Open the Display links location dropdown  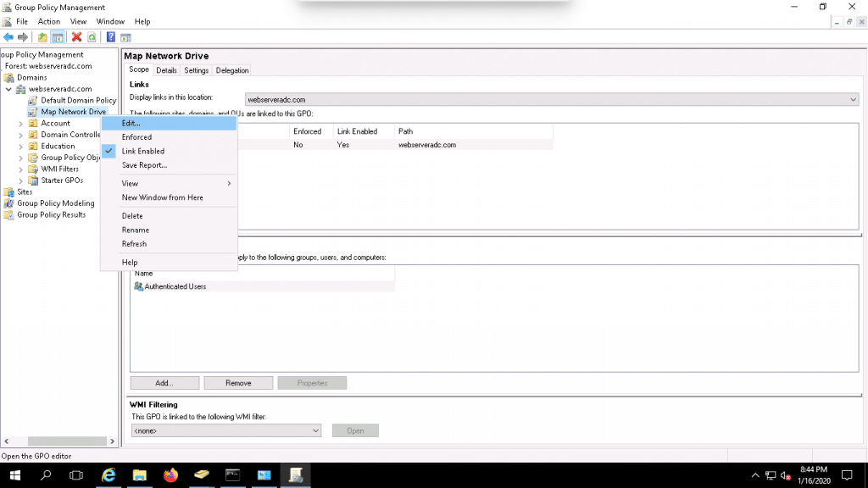[853, 100]
